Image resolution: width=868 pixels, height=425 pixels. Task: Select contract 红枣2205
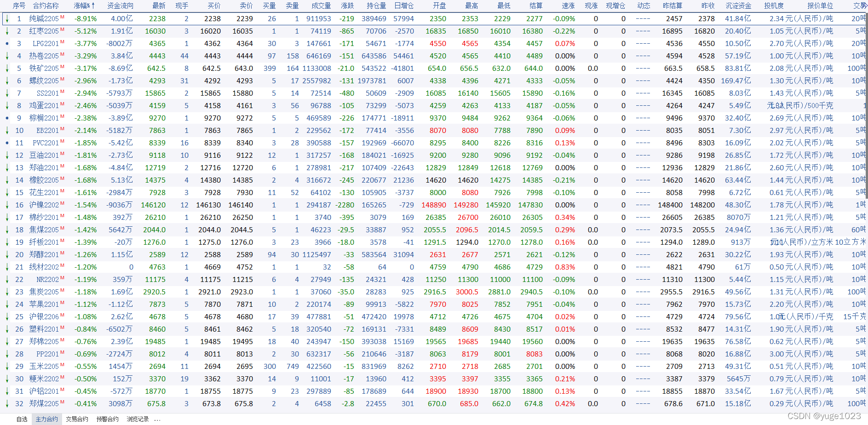44,31
